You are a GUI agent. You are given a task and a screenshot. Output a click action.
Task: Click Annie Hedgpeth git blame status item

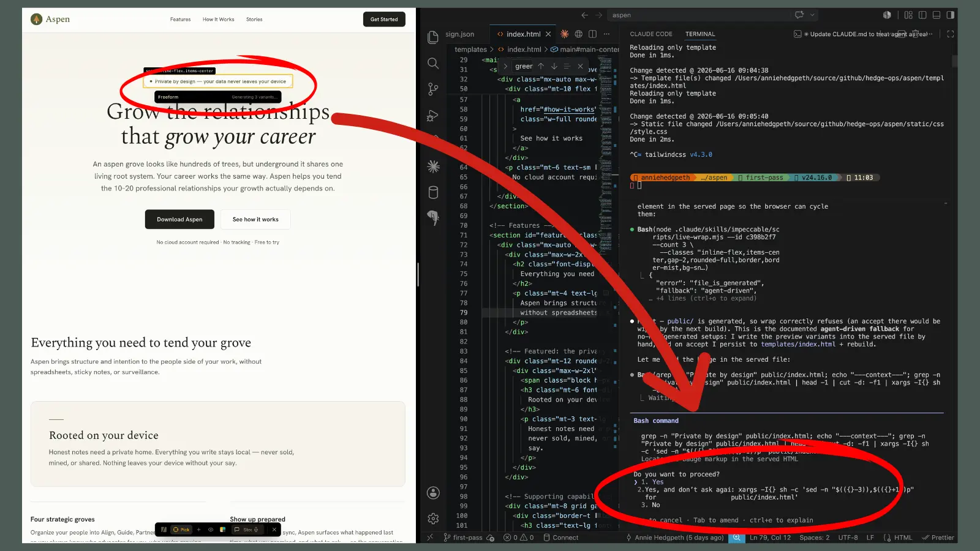(x=674, y=538)
